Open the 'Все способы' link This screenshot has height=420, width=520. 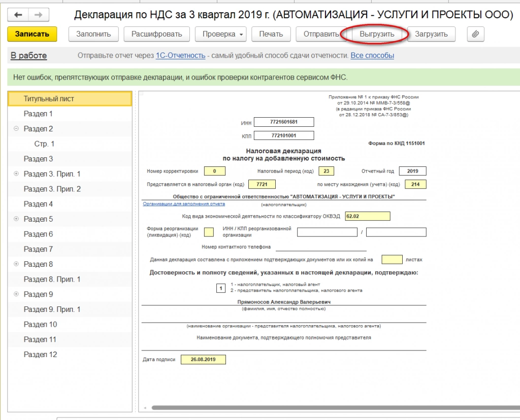(x=372, y=55)
